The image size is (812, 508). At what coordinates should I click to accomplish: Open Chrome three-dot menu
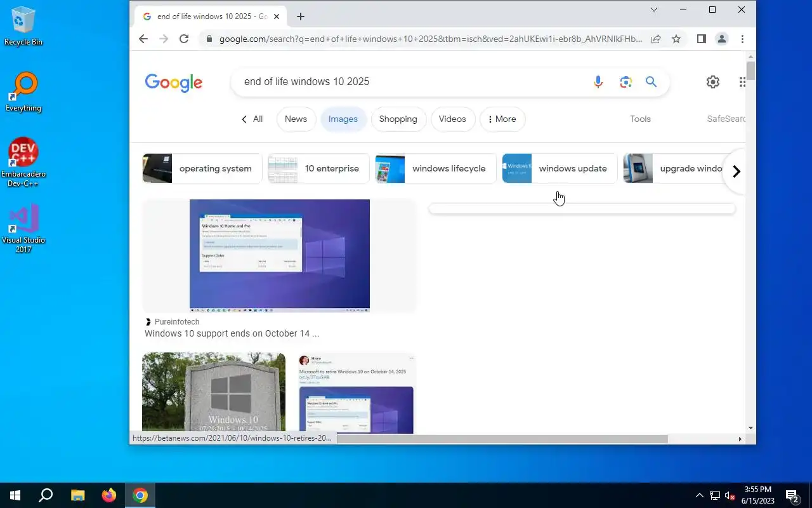[x=742, y=39]
